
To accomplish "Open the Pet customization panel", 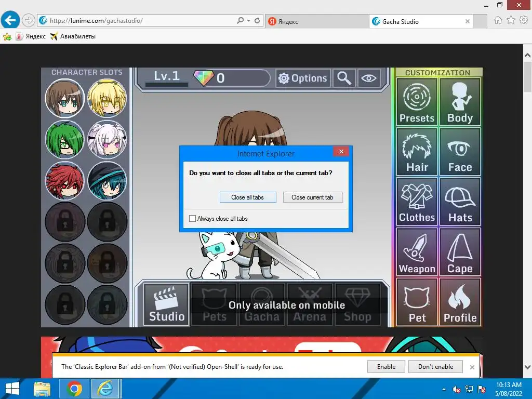I will click(417, 302).
